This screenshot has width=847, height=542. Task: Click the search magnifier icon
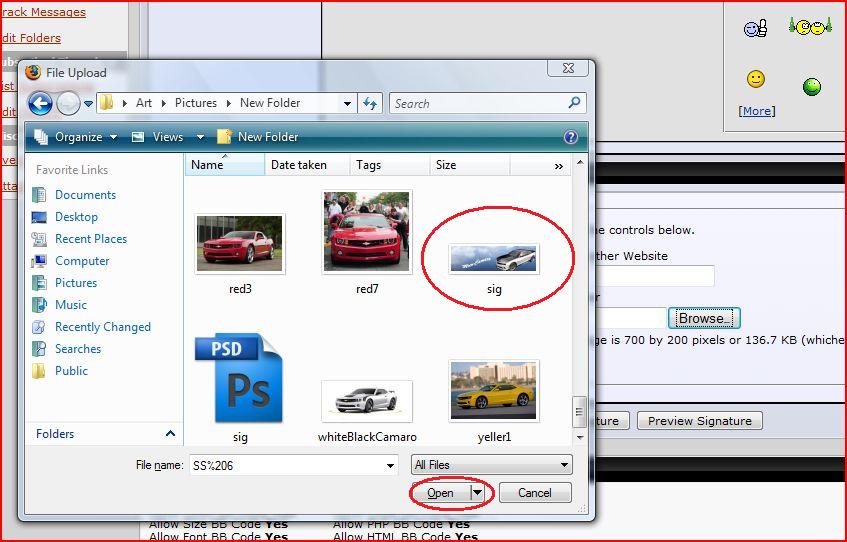[x=574, y=103]
